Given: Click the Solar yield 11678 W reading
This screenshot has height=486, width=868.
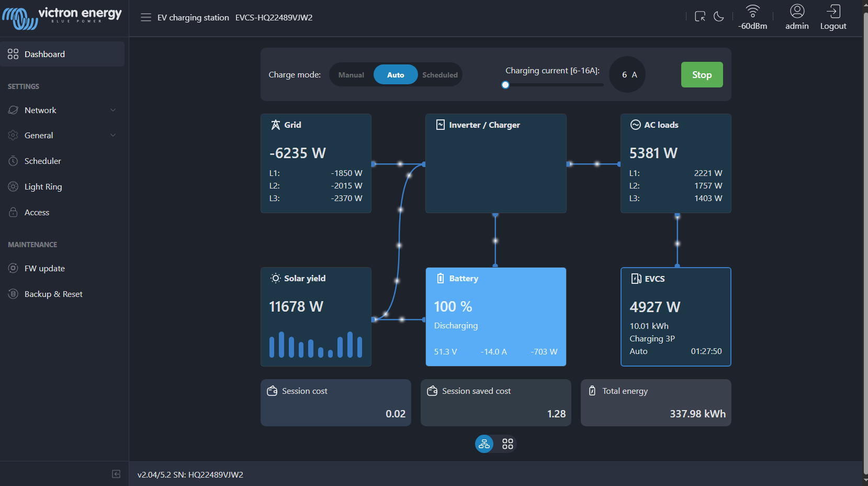Looking at the screenshot, I should pyautogui.click(x=296, y=306).
